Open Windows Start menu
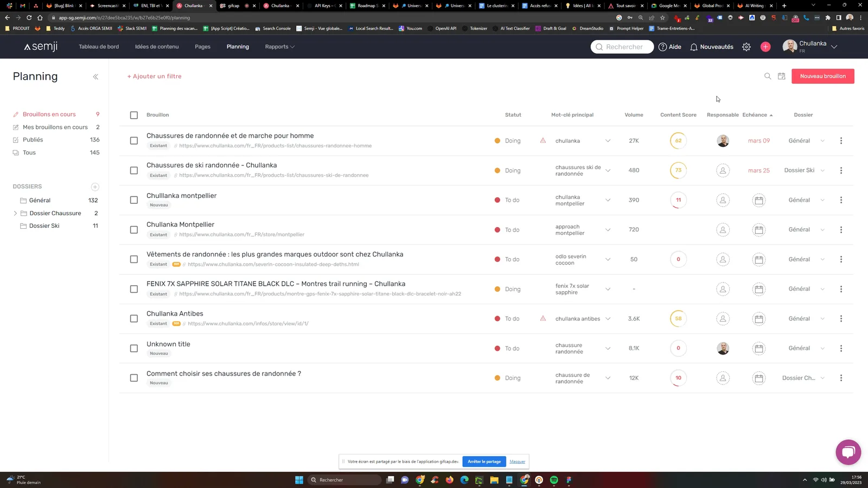Image resolution: width=868 pixels, height=488 pixels. [x=299, y=480]
